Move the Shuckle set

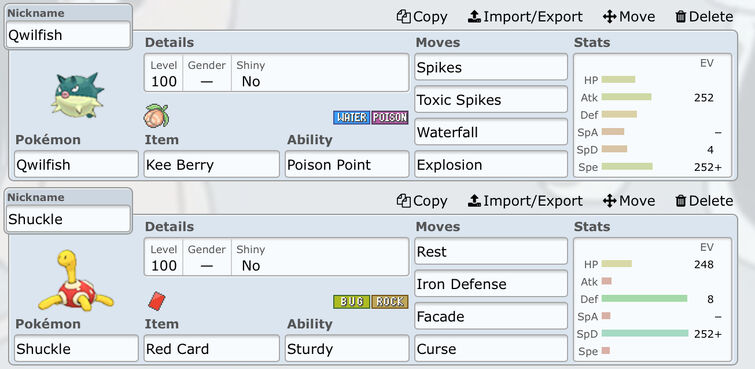coord(629,201)
